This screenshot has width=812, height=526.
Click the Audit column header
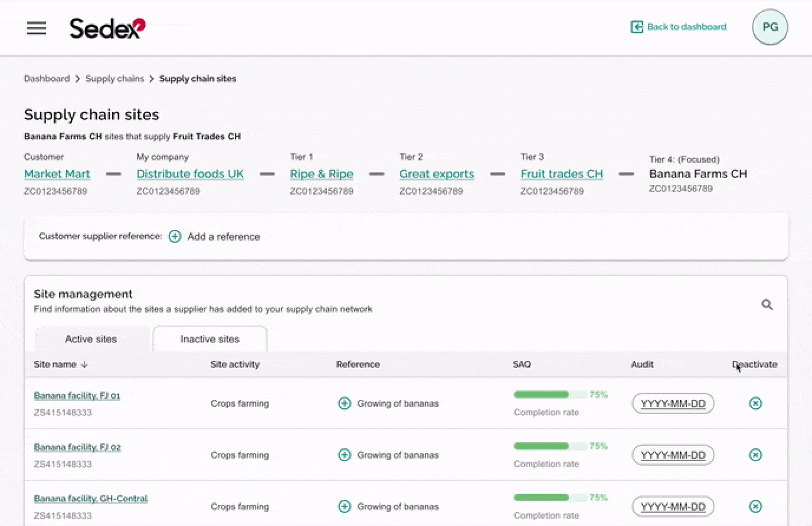(x=642, y=364)
